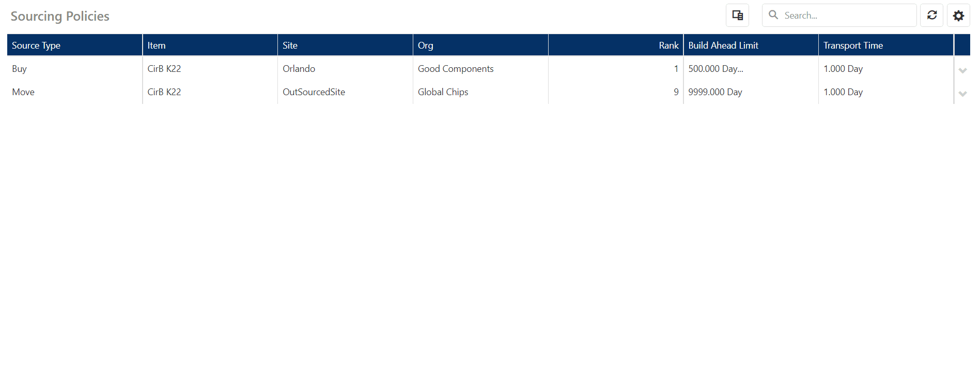This screenshot has height=376, width=980.
Task: Sort by Item column header
Action: [210, 46]
